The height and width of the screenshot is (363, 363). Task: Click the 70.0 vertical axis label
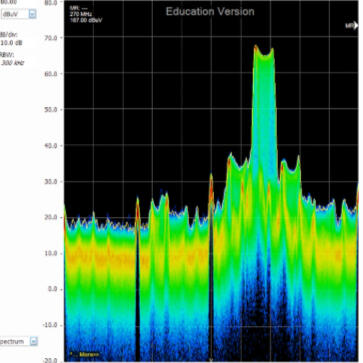pos(51,38)
